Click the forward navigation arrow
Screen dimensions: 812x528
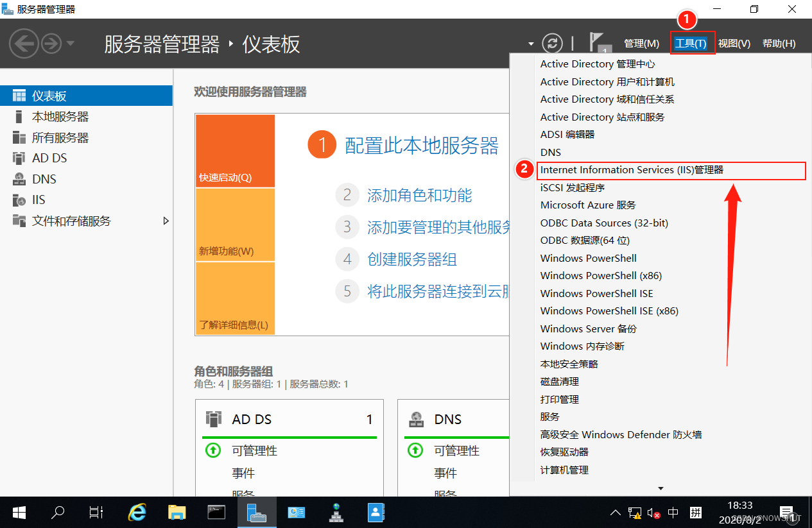pyautogui.click(x=51, y=44)
